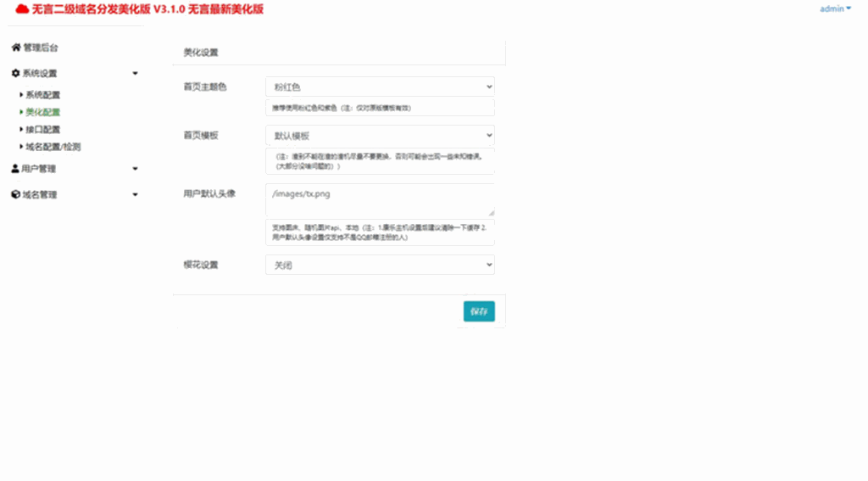This screenshot has height=481, width=868.
Task: Click the 樱花设置 field label
Action: click(x=201, y=265)
